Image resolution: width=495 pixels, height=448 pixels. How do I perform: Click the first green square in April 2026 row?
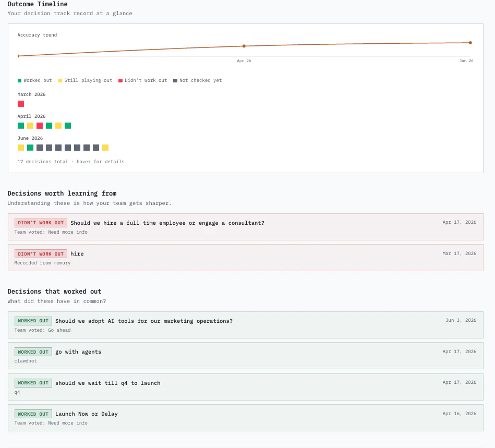(21, 126)
